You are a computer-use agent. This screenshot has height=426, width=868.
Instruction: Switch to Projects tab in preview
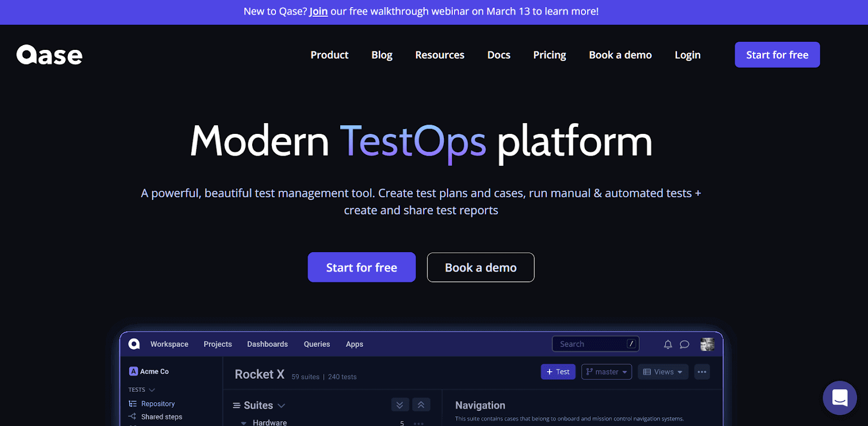click(218, 344)
